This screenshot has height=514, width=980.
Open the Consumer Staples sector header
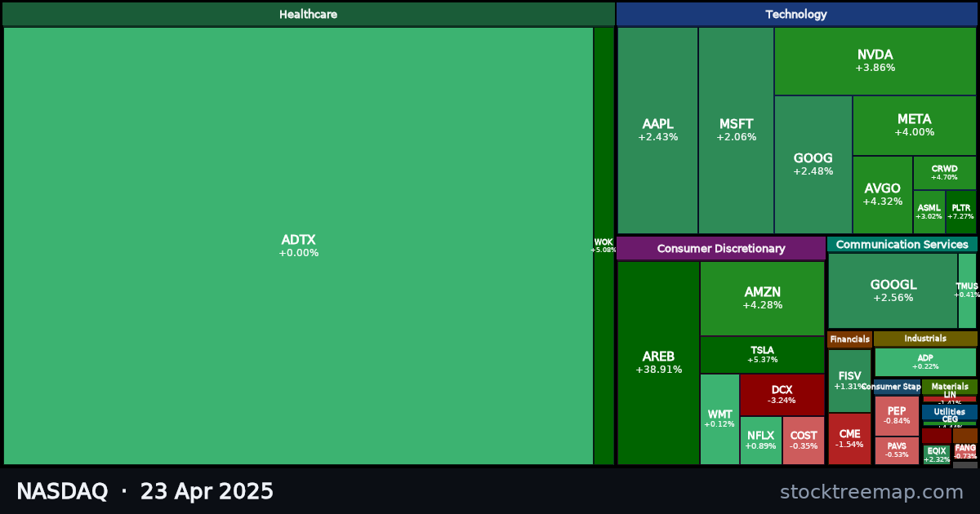(x=897, y=387)
